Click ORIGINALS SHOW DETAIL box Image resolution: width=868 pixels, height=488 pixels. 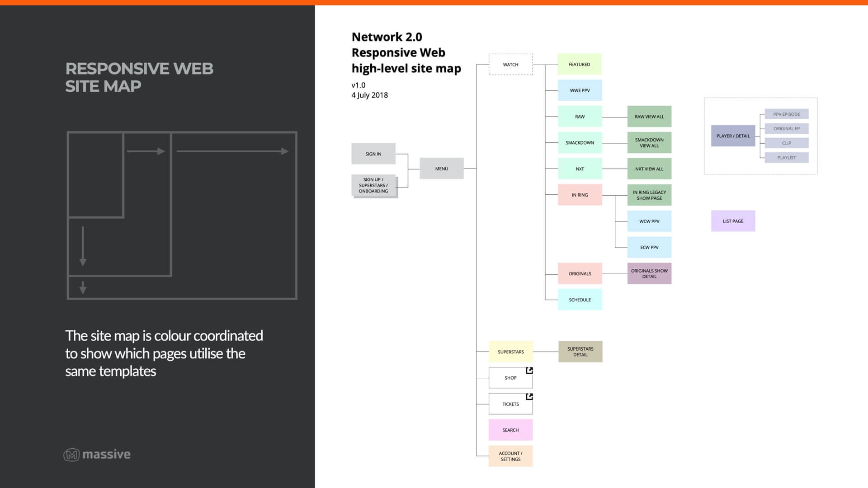click(649, 273)
